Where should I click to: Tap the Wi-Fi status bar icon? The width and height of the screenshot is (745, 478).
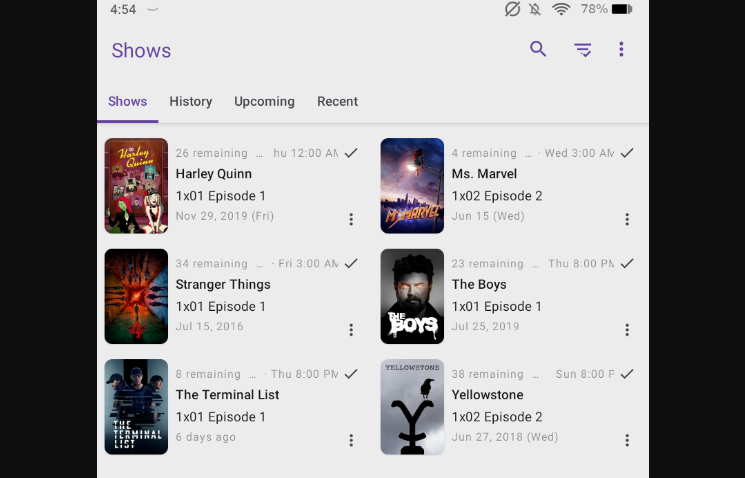pos(561,9)
